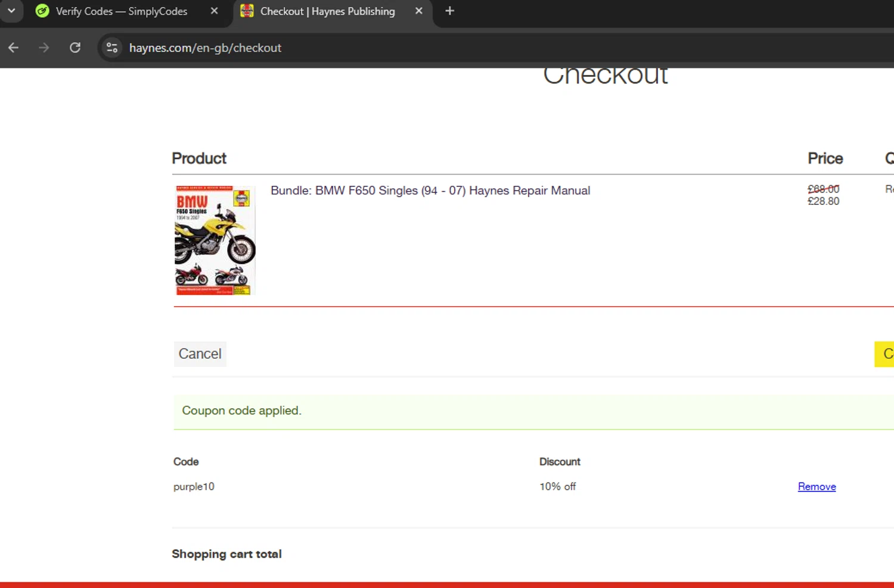The height and width of the screenshot is (588, 894).
Task: Click the haynes.com address bar URL
Action: 205,48
